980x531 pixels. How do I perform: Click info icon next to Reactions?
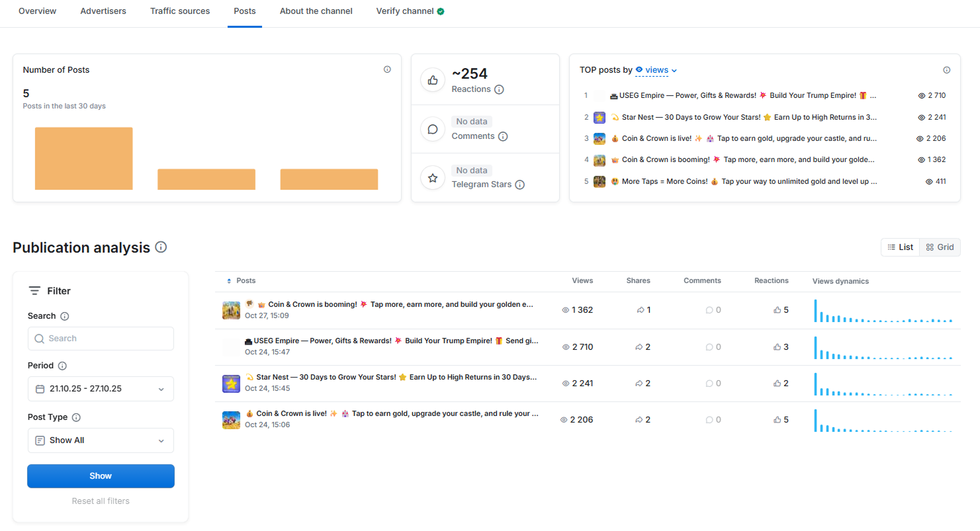point(499,89)
